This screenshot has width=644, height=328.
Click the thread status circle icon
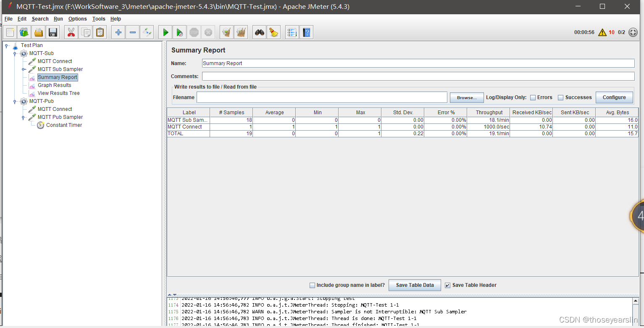(633, 32)
